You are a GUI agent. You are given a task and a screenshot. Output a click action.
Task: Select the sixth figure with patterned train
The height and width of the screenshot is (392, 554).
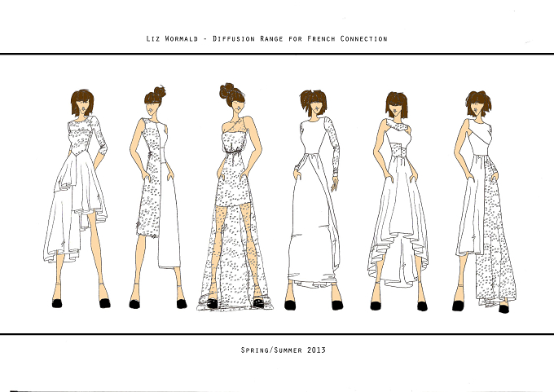[485, 202]
